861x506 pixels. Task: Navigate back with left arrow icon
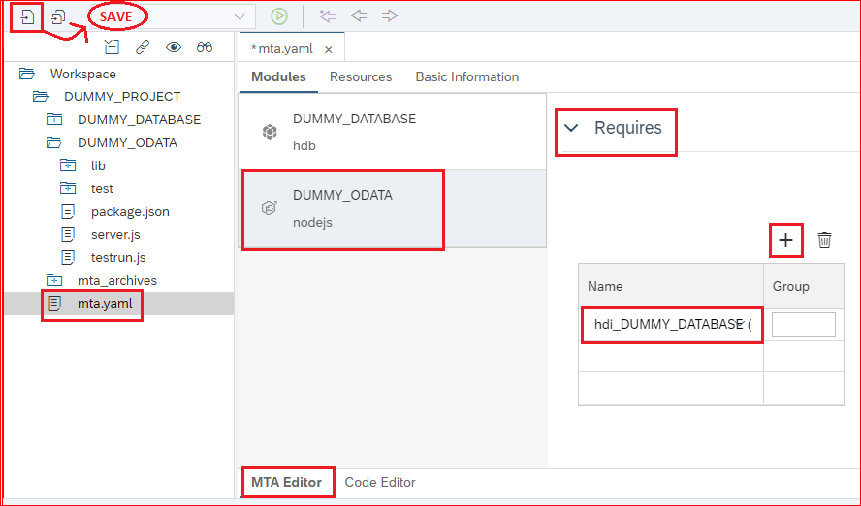point(359,16)
